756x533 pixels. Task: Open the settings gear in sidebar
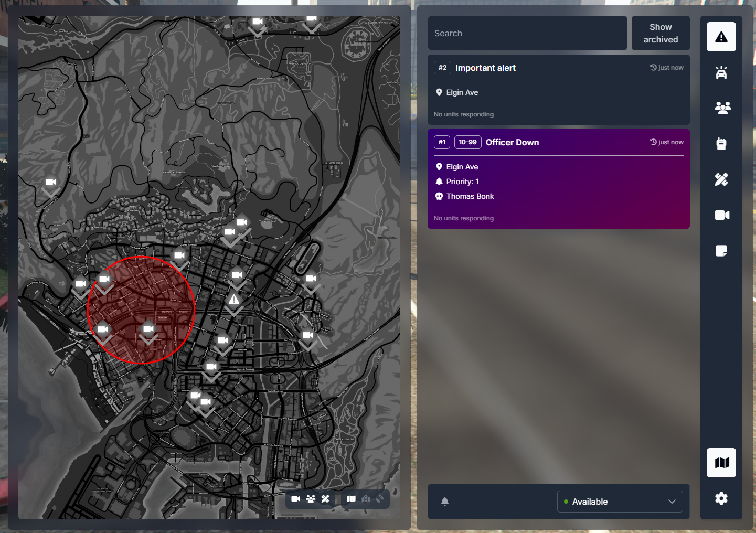(x=721, y=498)
